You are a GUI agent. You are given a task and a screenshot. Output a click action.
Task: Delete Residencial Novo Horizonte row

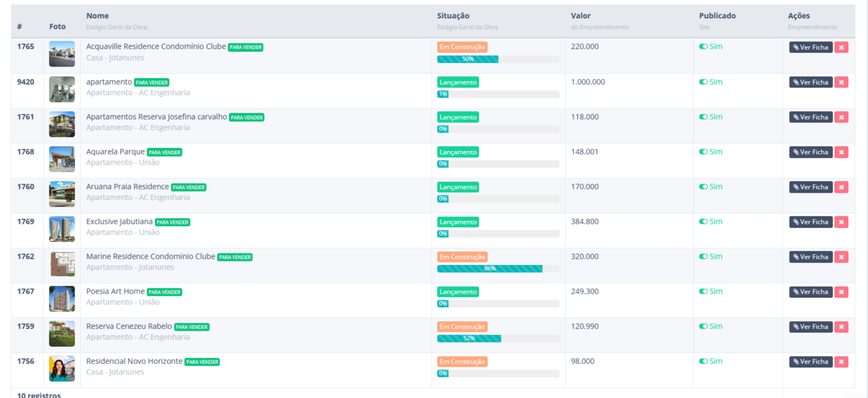coord(841,362)
